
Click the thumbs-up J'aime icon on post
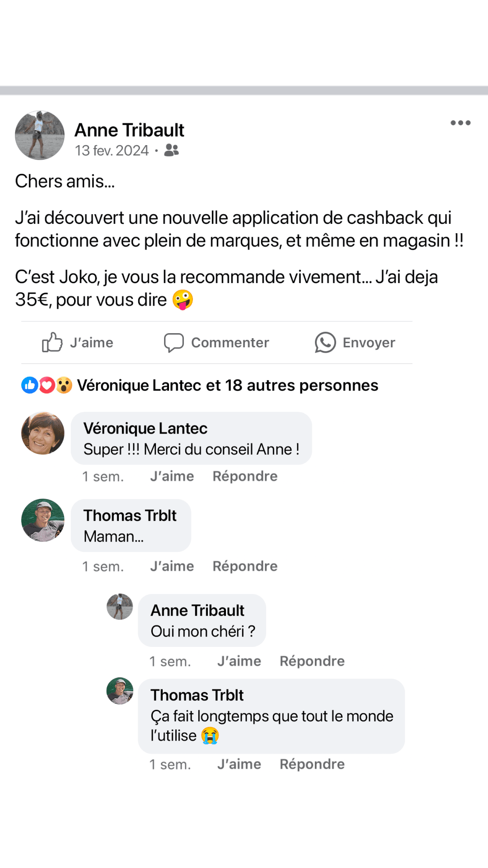pyautogui.click(x=52, y=342)
